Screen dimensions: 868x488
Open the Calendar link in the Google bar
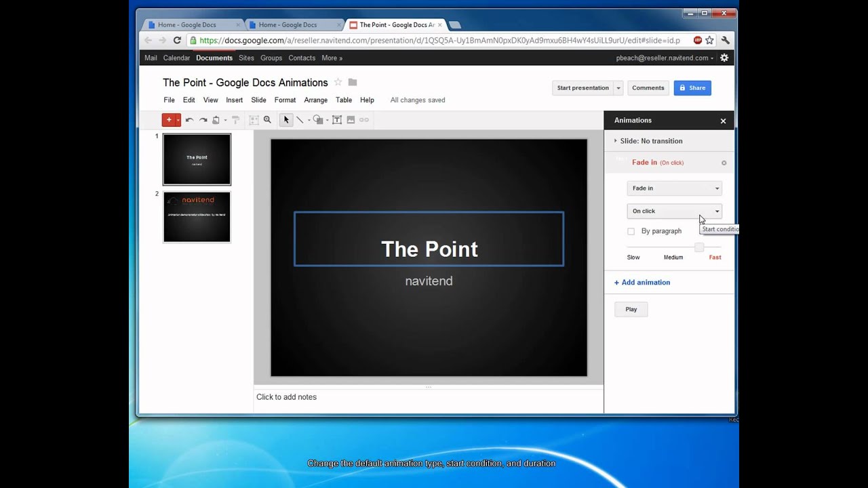(176, 58)
